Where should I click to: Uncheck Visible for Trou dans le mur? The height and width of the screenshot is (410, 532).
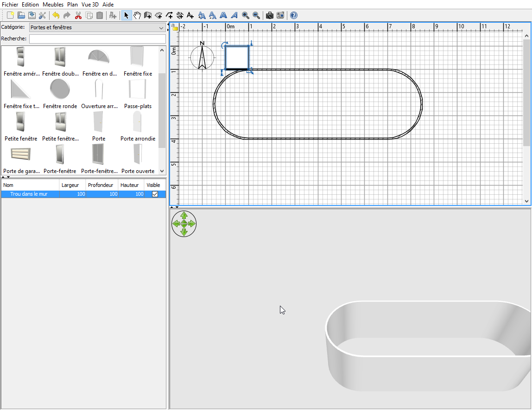pyautogui.click(x=155, y=194)
